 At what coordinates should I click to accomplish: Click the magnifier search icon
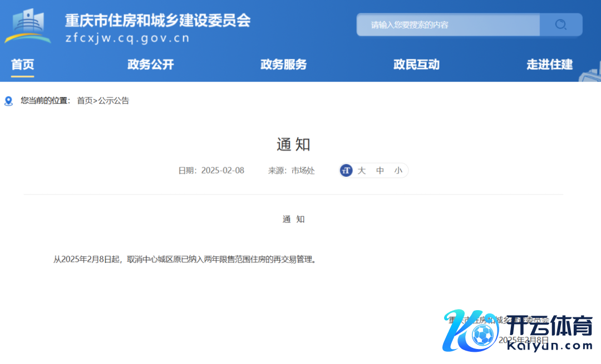pos(561,24)
